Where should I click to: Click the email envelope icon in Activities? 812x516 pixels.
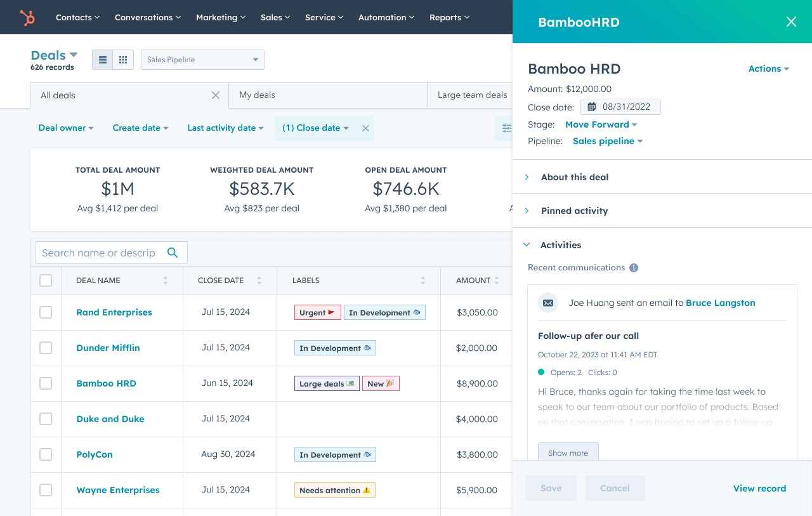pyautogui.click(x=547, y=303)
